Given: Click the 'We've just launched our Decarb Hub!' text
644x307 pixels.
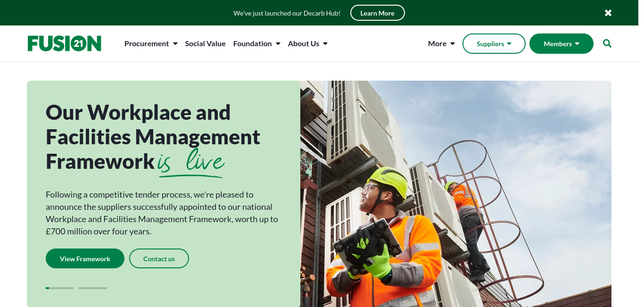Looking at the screenshot, I should click(x=287, y=13).
